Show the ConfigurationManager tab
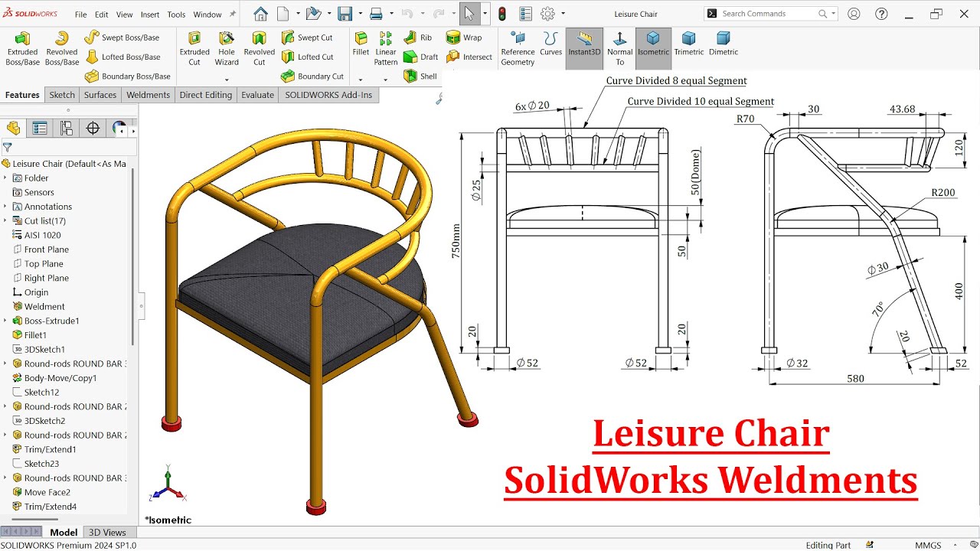Viewport: 980px width, 551px height. point(67,128)
